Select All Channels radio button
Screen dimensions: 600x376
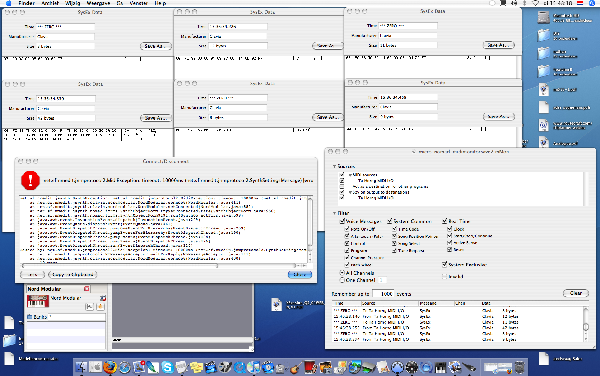[x=342, y=273]
